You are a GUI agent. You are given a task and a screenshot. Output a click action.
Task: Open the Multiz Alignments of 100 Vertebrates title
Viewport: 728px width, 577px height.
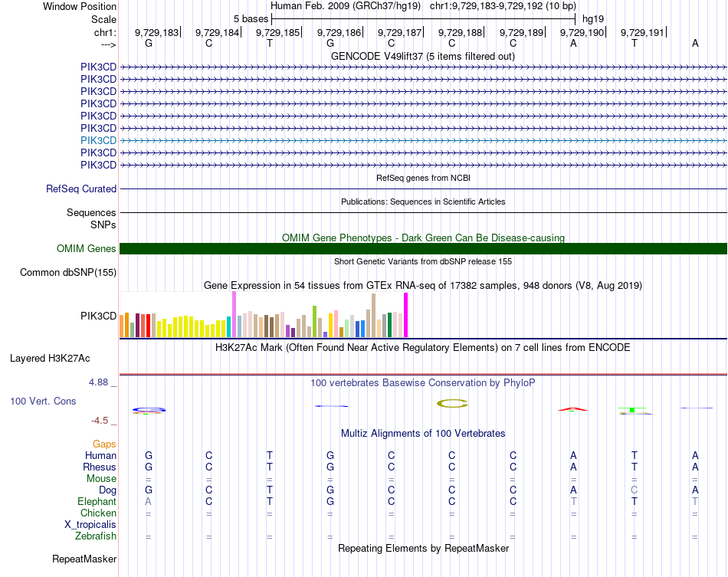pyautogui.click(x=423, y=434)
